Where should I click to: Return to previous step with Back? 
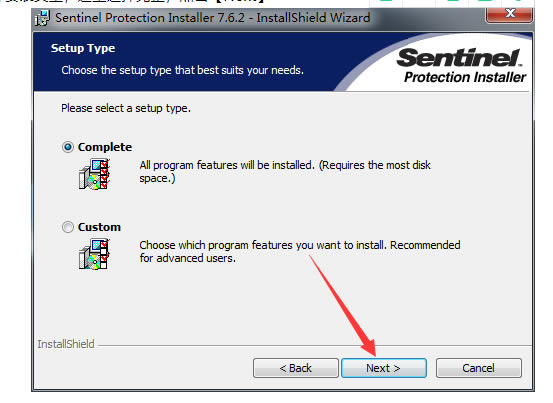296,368
